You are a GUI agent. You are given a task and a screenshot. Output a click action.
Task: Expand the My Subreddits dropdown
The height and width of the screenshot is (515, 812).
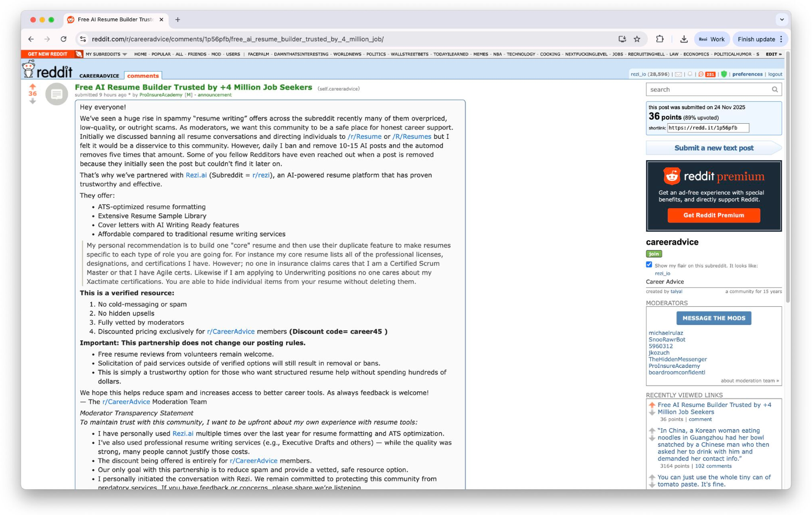point(106,54)
